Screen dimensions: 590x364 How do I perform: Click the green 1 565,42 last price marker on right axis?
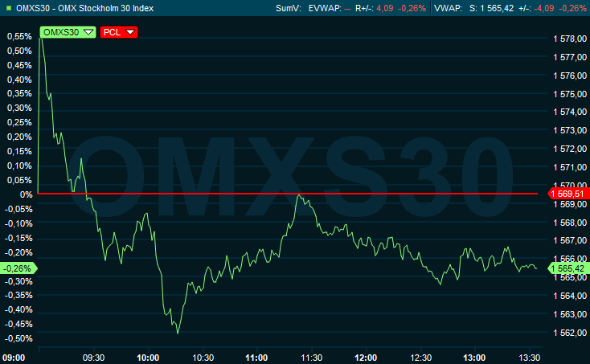568,268
